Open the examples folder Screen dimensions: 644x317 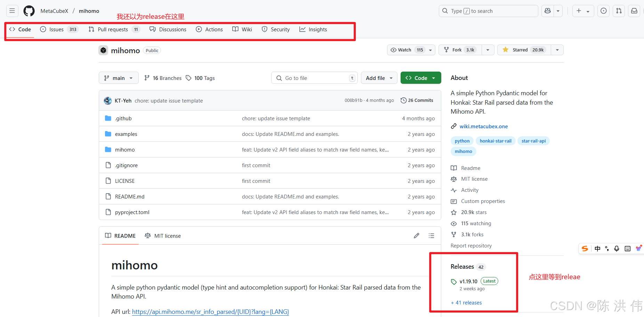click(x=126, y=134)
